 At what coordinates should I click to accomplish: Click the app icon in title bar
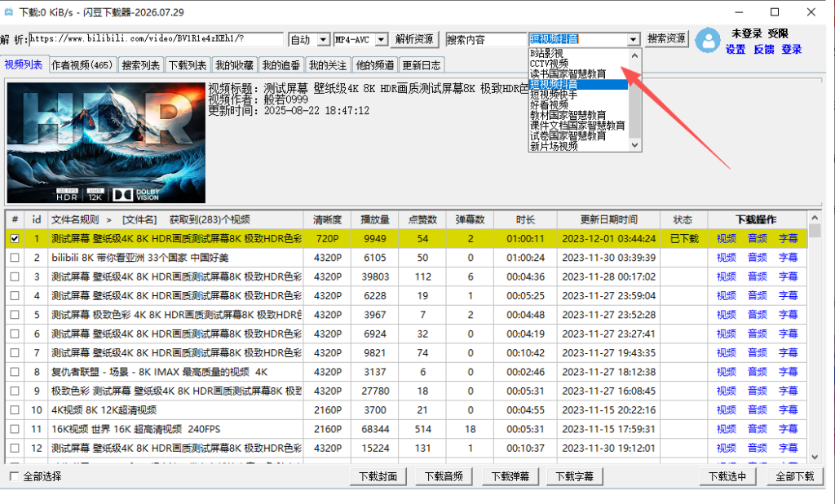tap(8, 11)
